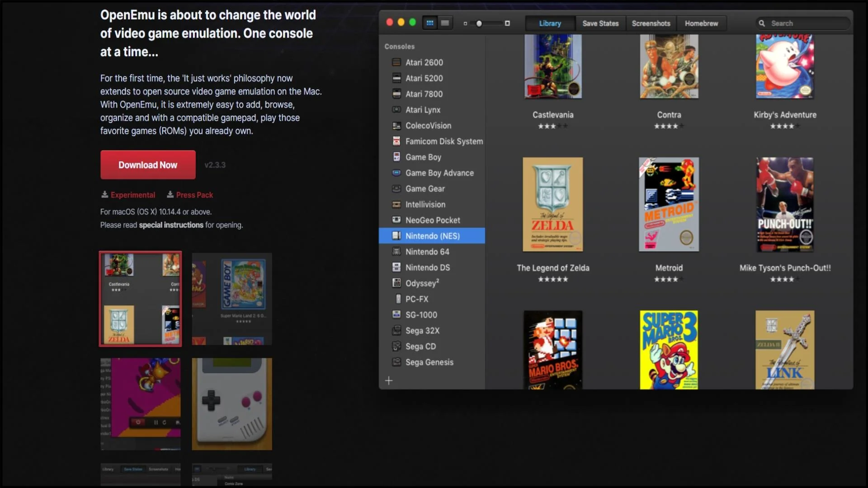Screen dimensions: 868x488
Task: Click the small grid size icon
Action: click(x=465, y=23)
